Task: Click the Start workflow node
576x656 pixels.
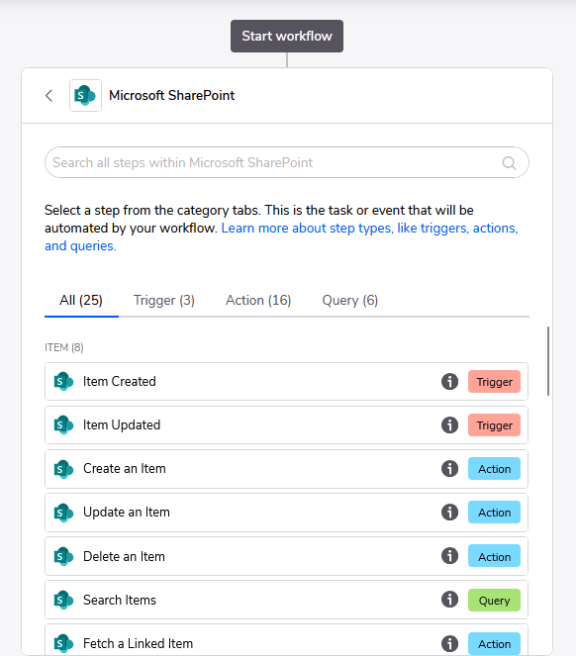Action: [287, 36]
